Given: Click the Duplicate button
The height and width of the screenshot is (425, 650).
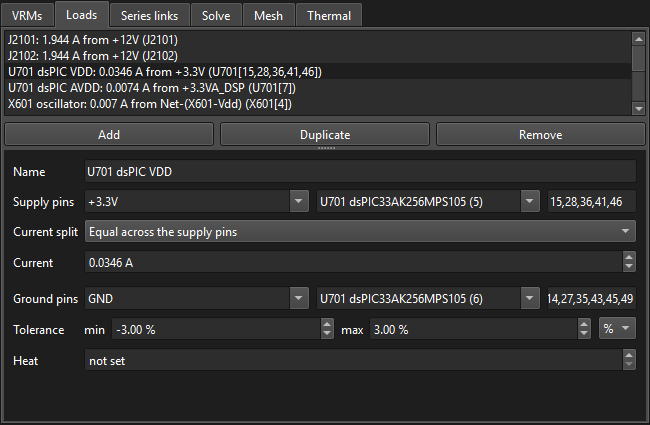Looking at the screenshot, I should pos(325,134).
